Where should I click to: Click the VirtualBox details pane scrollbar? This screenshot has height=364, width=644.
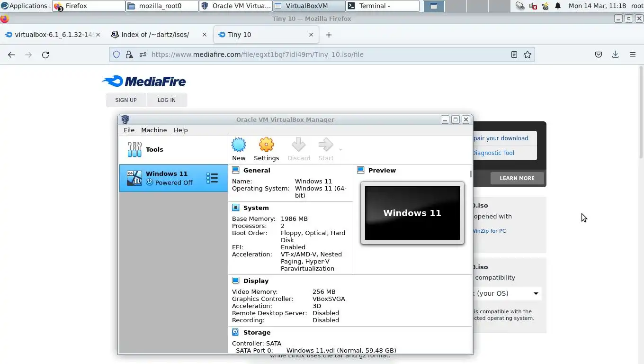click(x=471, y=174)
